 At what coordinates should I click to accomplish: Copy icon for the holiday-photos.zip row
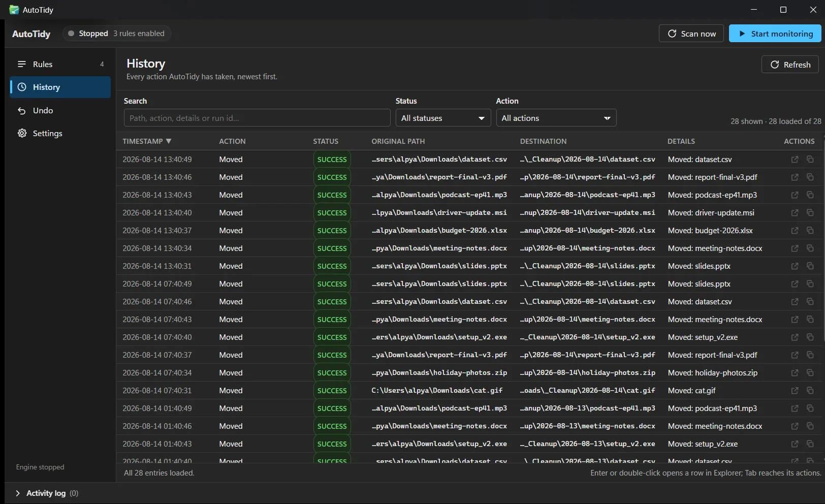pyautogui.click(x=810, y=373)
